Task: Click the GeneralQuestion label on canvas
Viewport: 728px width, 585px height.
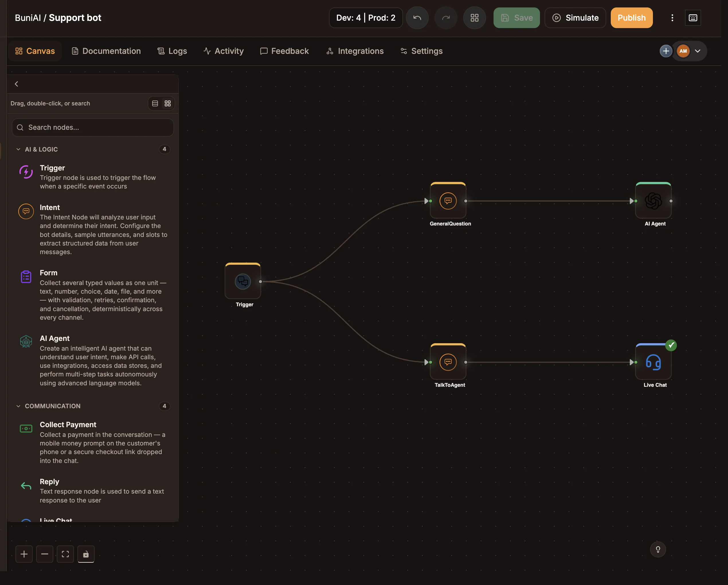Action: click(x=450, y=223)
